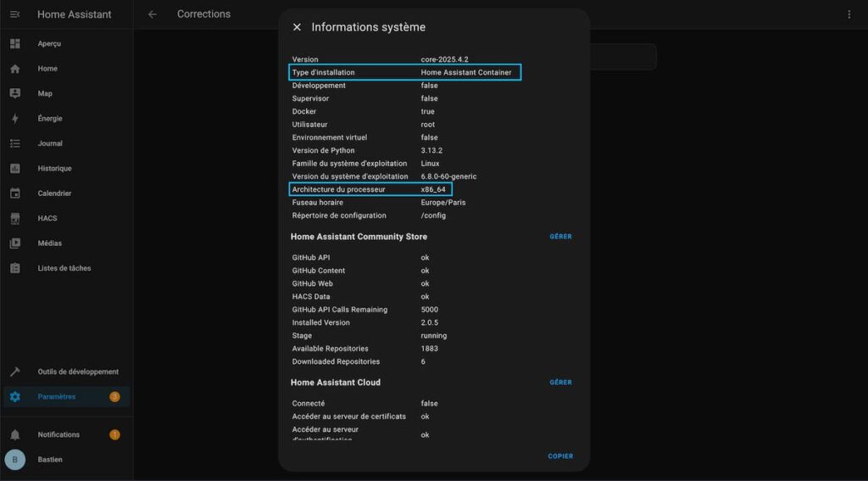868x481 pixels.
Task: Click the Supervisor row label
Action: click(310, 98)
